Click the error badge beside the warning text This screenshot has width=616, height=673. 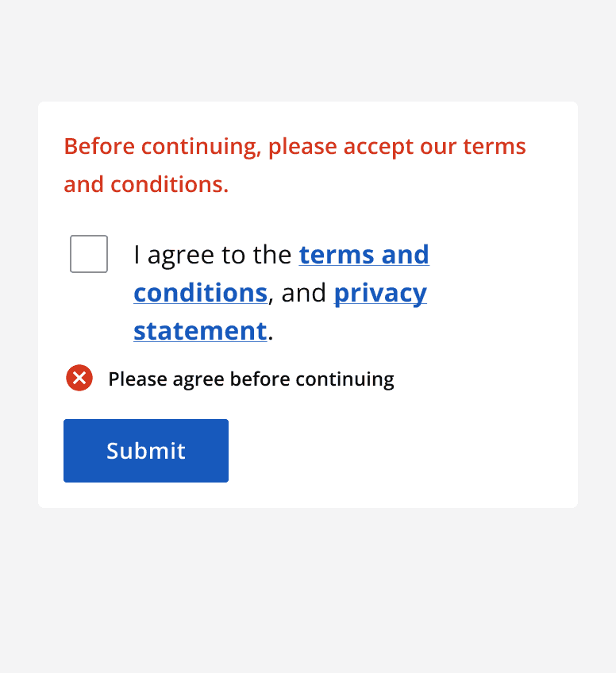click(x=79, y=379)
